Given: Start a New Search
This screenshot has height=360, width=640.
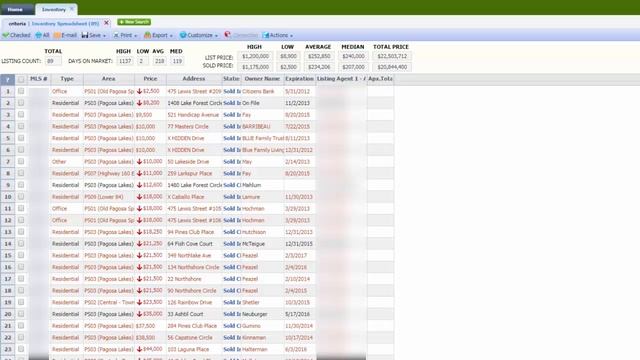Looking at the screenshot, I should pyautogui.click(x=134, y=22).
